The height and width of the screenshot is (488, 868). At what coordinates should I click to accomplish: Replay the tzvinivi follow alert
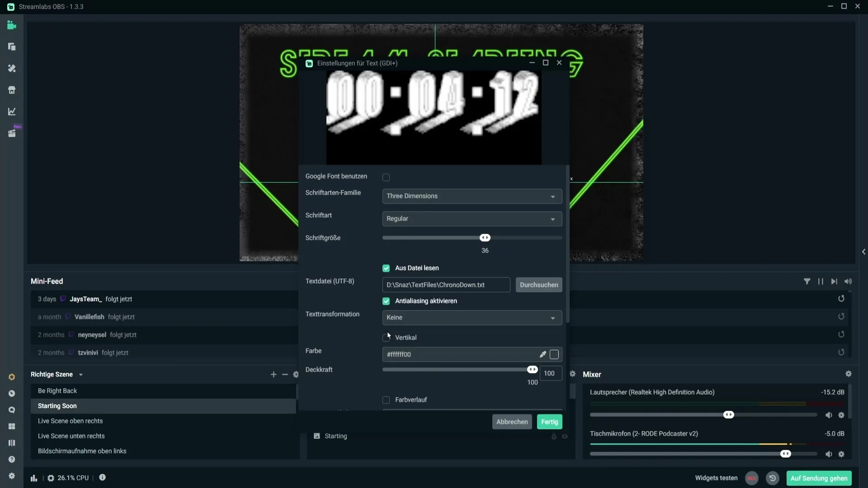pos(841,352)
